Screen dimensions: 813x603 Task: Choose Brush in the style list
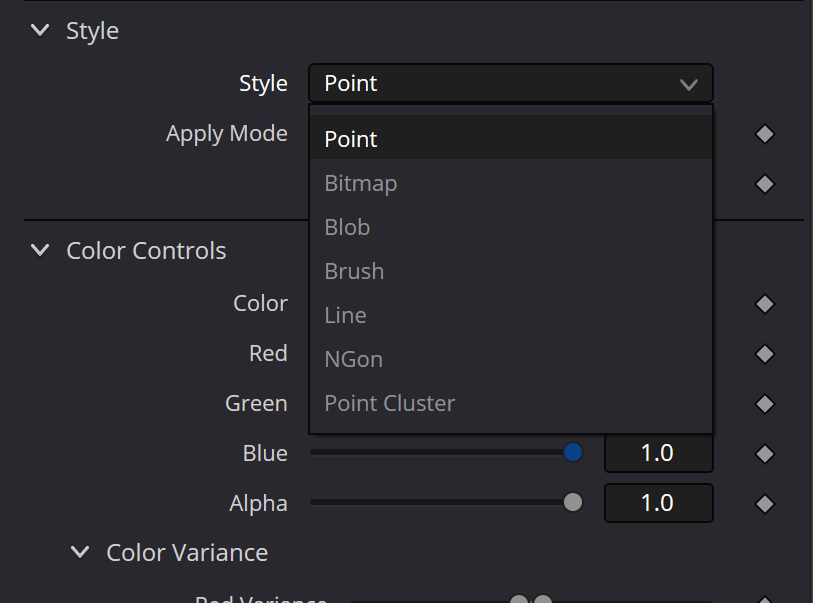pos(511,271)
